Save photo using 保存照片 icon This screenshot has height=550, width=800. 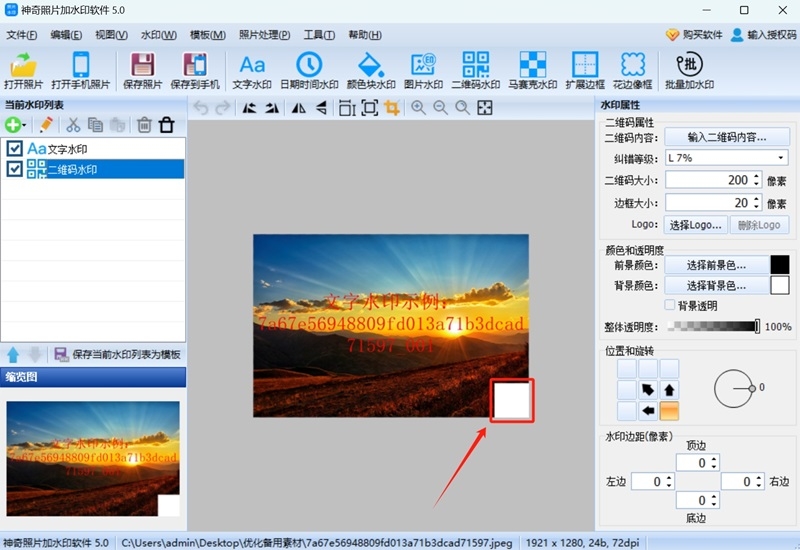142,71
